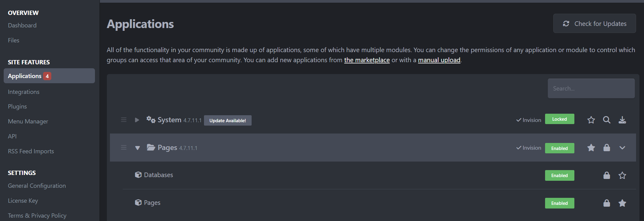Open Plugins in the sidebar

coord(17,106)
